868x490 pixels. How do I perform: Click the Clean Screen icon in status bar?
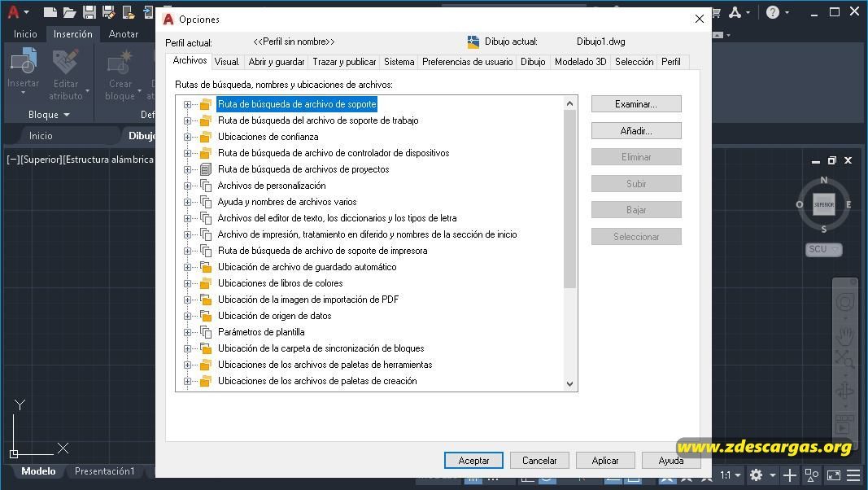pyautogui.click(x=834, y=475)
